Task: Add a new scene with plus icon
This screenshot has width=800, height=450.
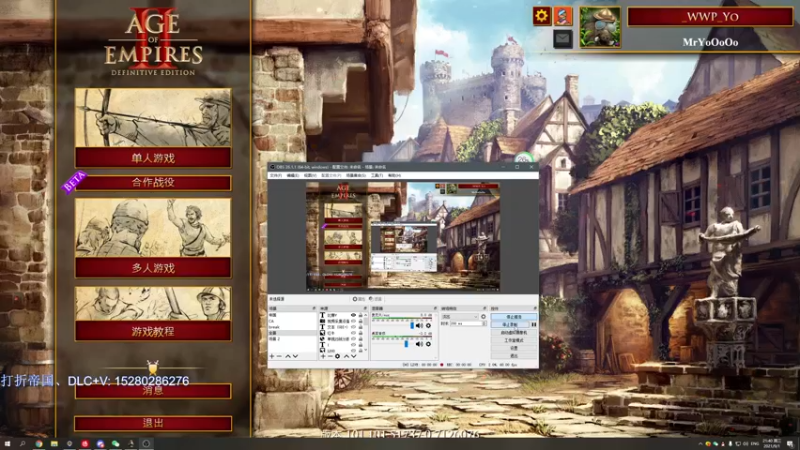Action: (272, 356)
